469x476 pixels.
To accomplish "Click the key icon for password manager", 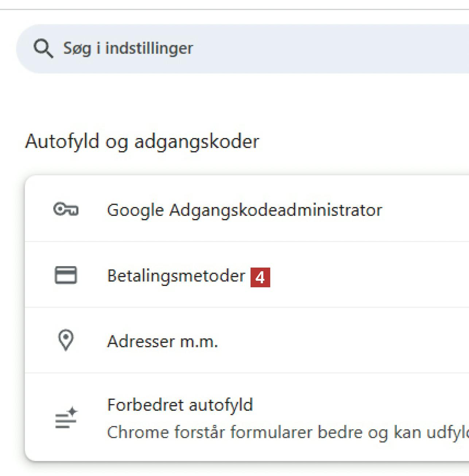I will 66,210.
